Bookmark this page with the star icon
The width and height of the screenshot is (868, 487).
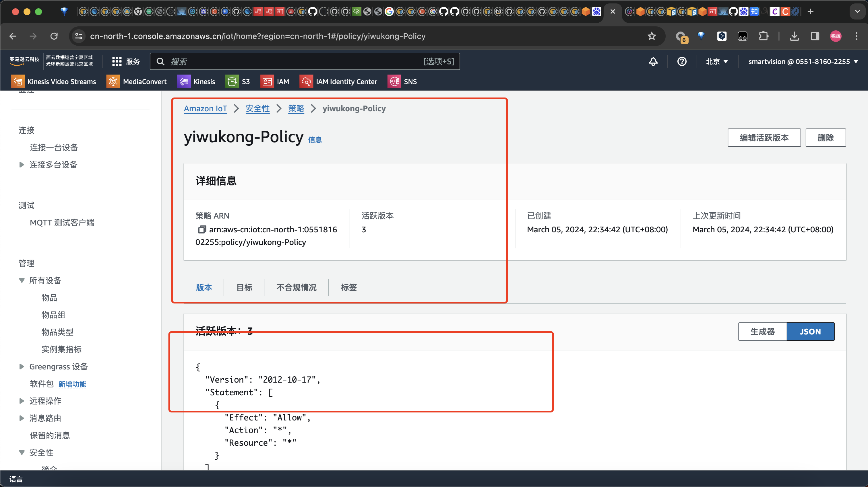click(x=652, y=36)
